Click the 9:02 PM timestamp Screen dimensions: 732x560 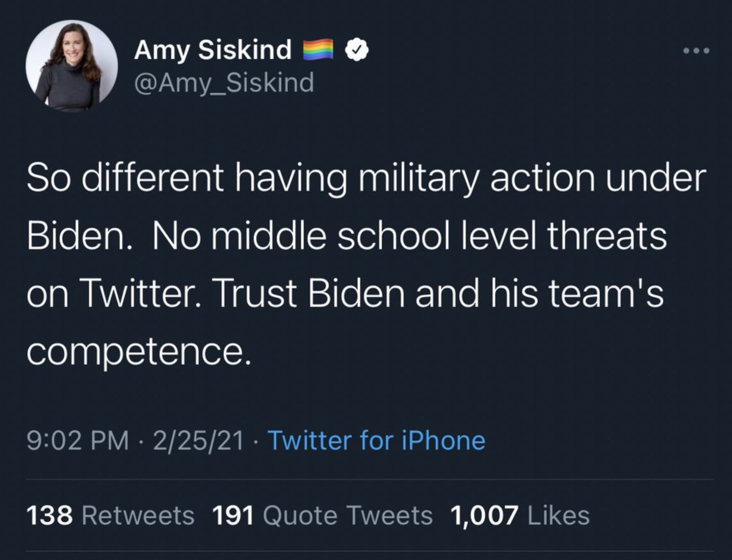click(78, 441)
